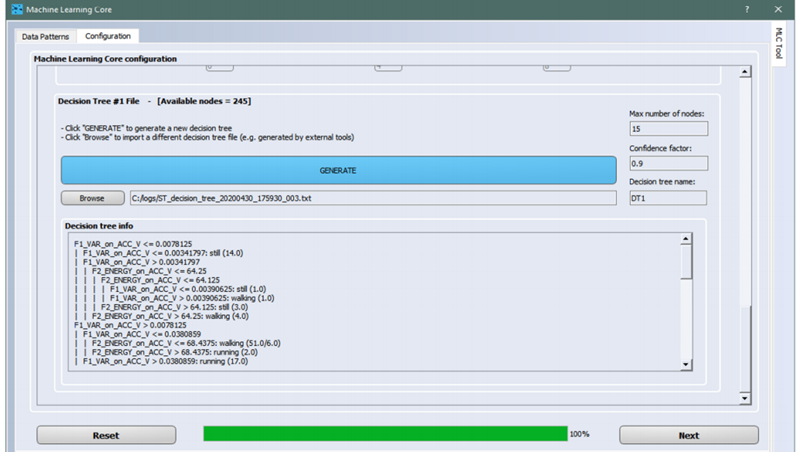Click the 100% progress label
Viewport: 797px width, 452px height.
579,434
